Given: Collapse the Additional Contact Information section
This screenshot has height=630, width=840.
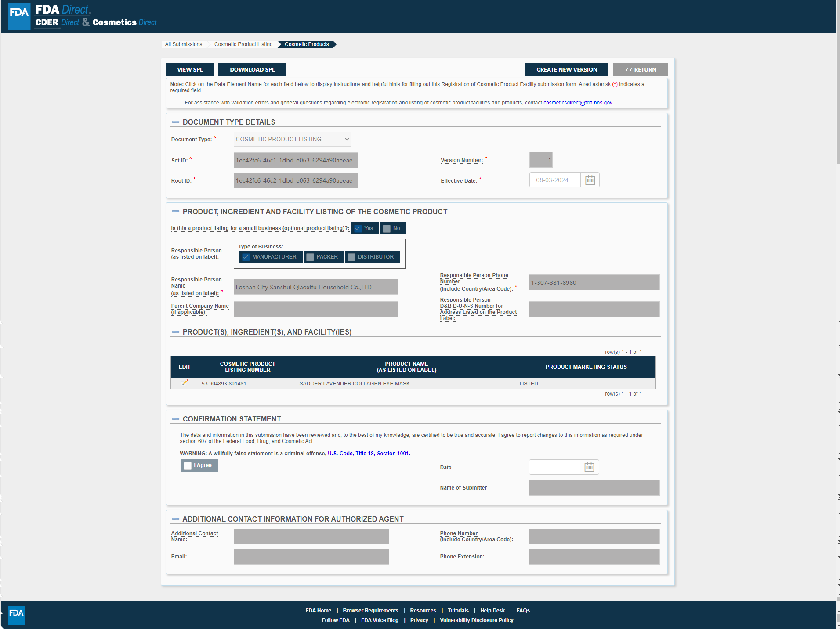Looking at the screenshot, I should point(176,519).
